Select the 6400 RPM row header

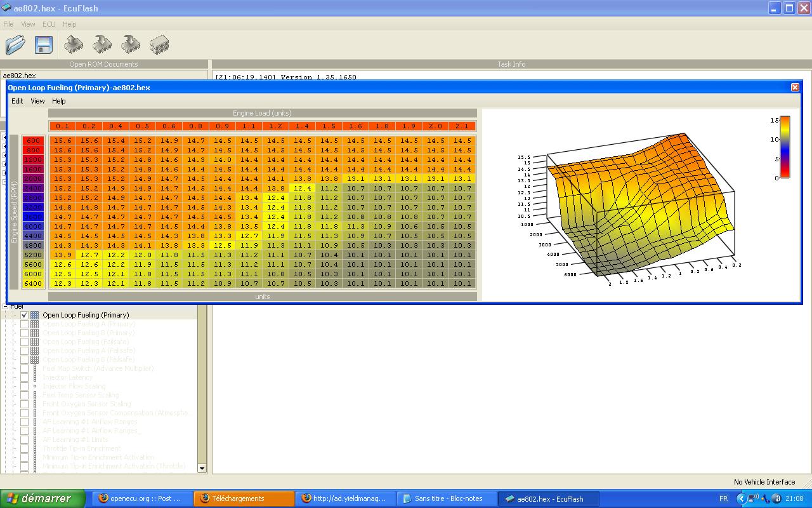tap(33, 284)
